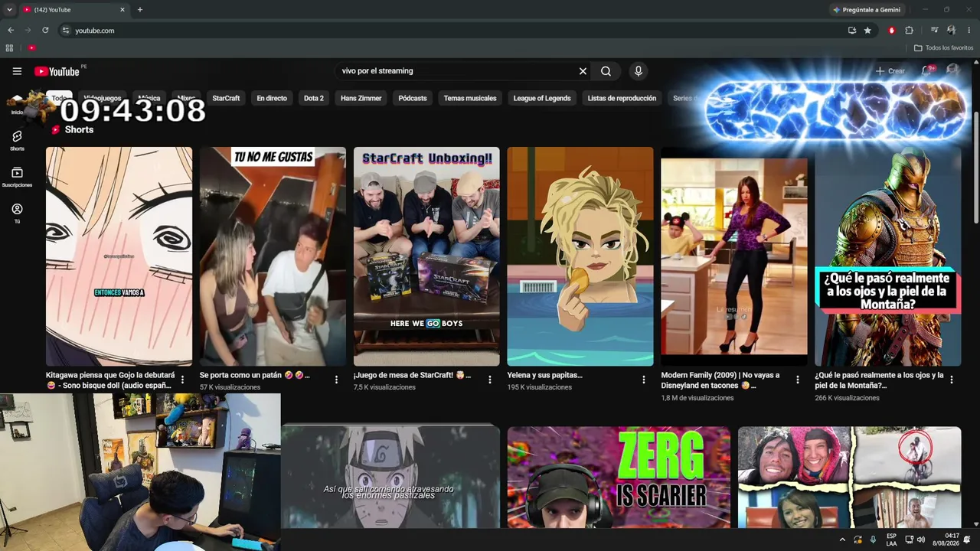Open the "Yelena y sus papitas" title
980x551 pixels.
click(x=545, y=376)
